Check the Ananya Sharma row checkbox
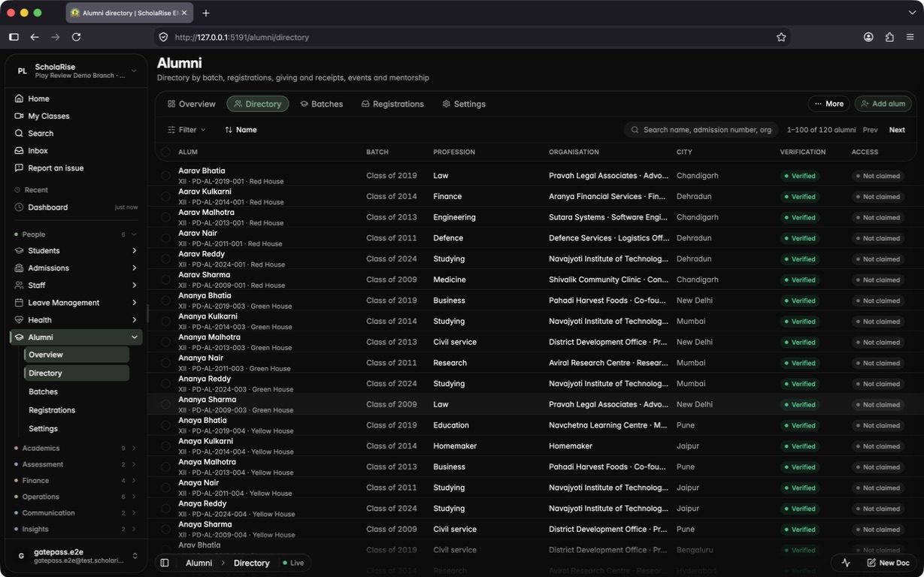This screenshot has height=577, width=924. pos(165,404)
